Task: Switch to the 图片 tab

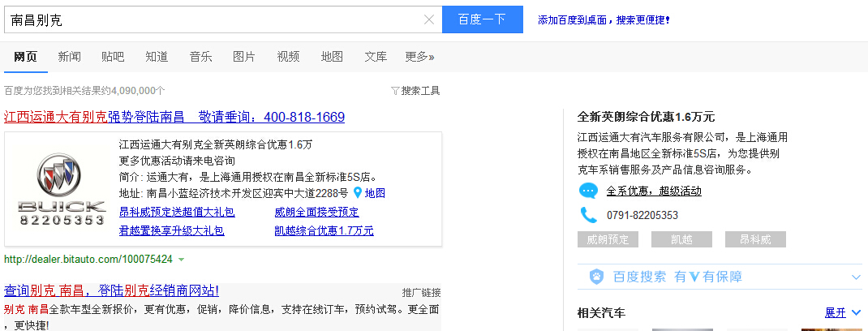Action: 244,57
